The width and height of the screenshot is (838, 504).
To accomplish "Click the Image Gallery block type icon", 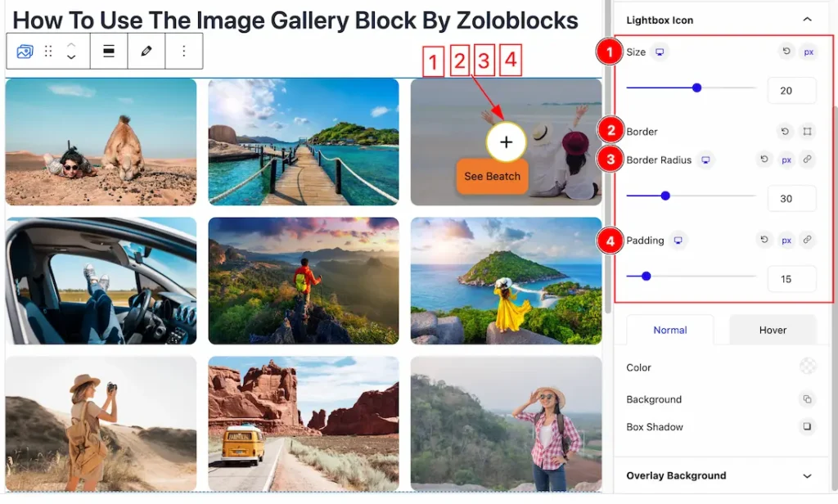I will point(25,52).
